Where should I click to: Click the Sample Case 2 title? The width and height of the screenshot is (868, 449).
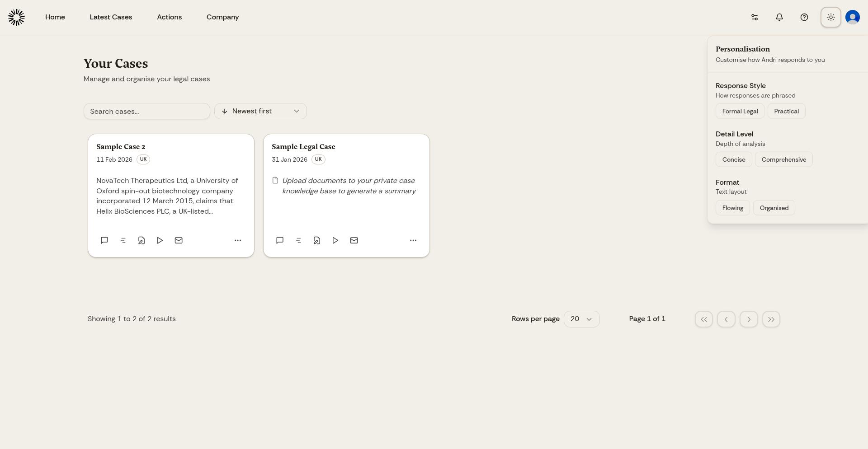[x=121, y=147]
